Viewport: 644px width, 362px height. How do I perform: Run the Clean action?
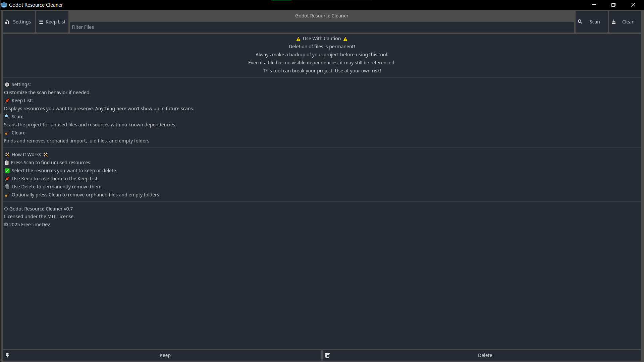pos(625,22)
